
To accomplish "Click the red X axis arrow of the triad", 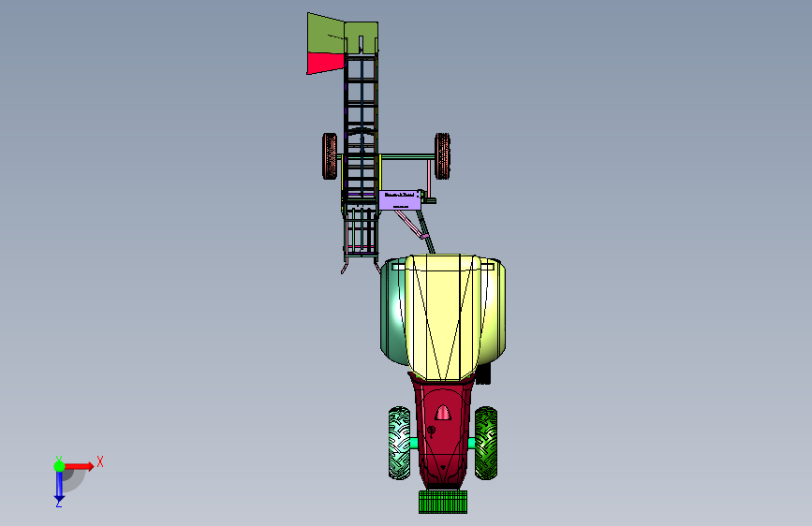I will tap(79, 466).
